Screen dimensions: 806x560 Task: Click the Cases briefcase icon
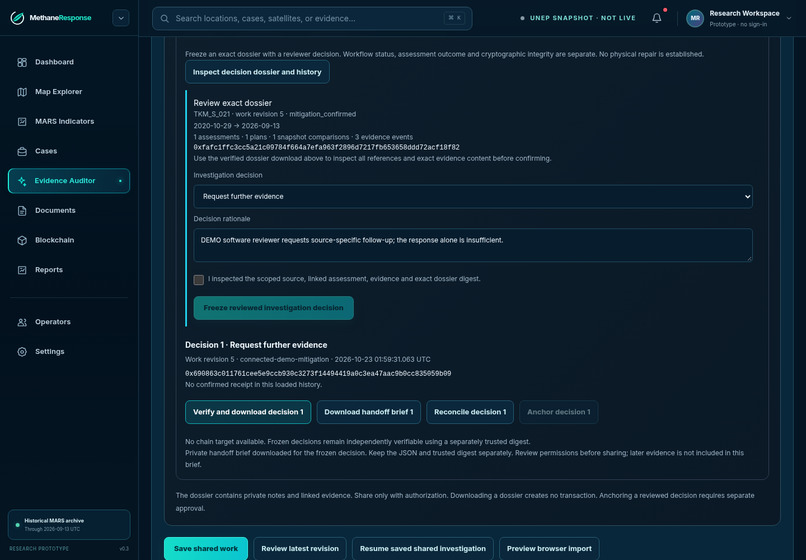[x=22, y=151]
